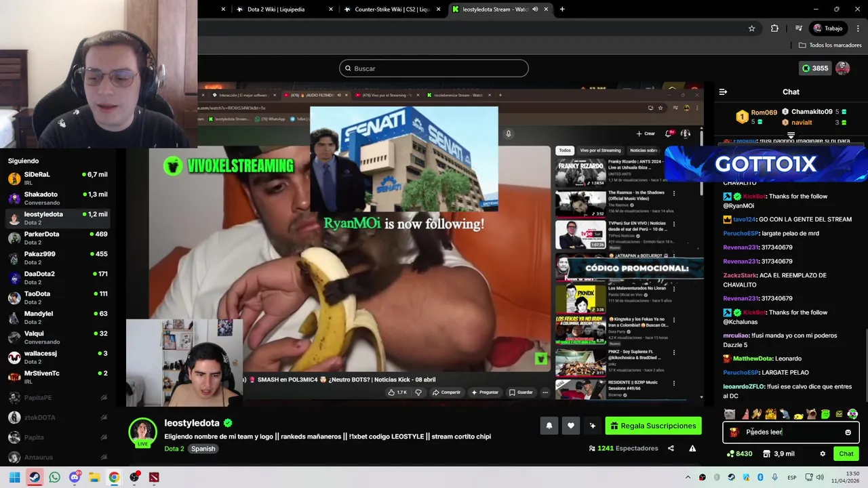The width and height of the screenshot is (868, 488).
Task: Open chat settings gear icon
Action: tap(823, 453)
